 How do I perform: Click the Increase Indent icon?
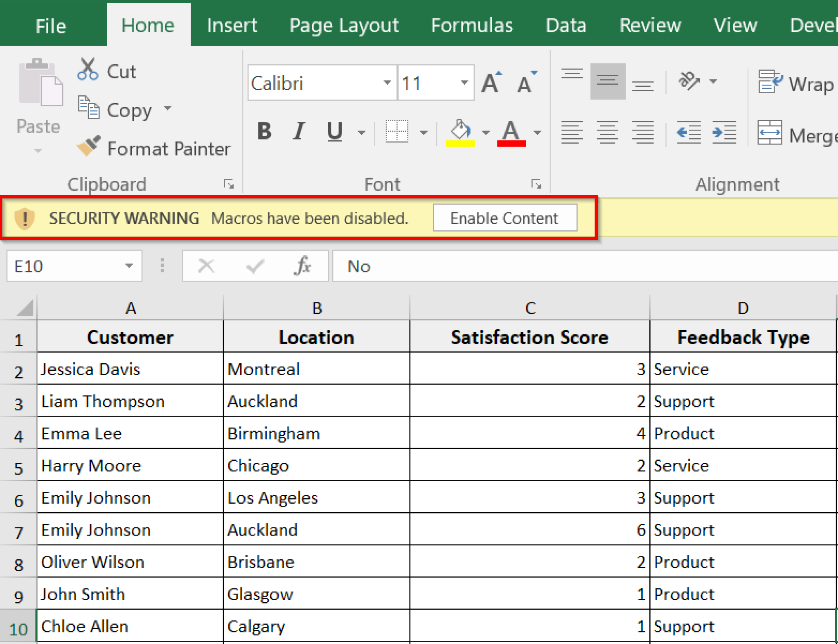724,132
